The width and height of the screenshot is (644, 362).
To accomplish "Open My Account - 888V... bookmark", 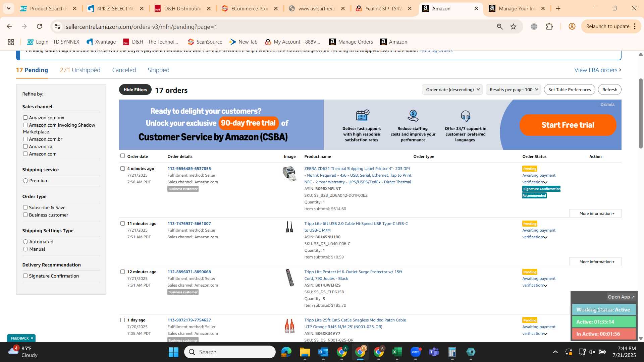I will tap(293, 42).
